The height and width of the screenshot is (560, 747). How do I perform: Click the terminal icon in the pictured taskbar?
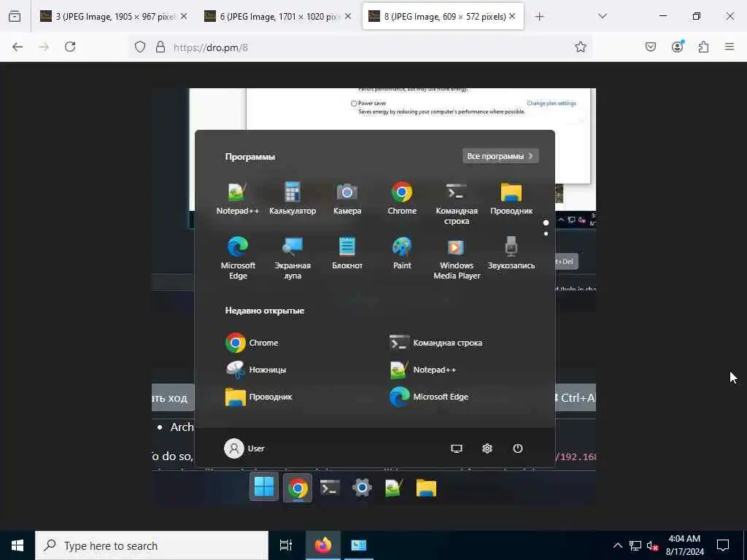tap(330, 488)
